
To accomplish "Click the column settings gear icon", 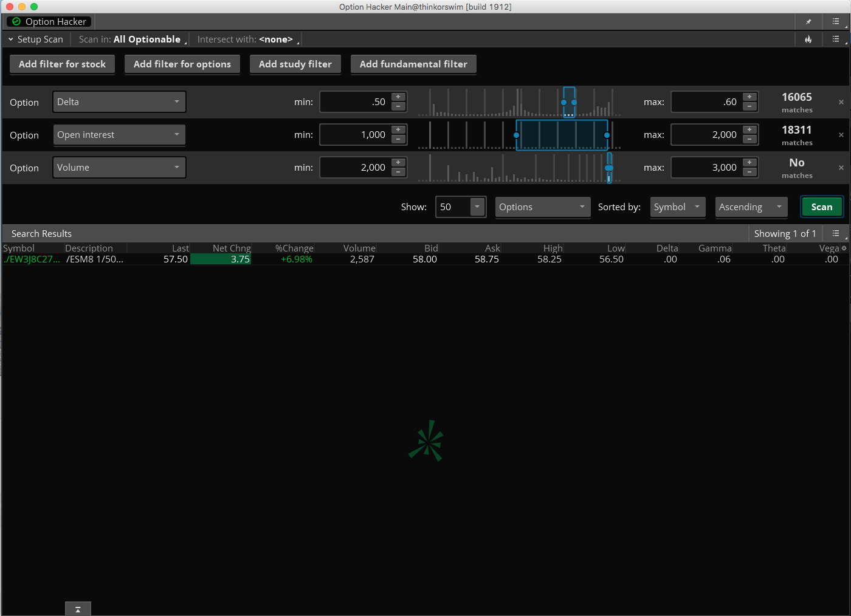I will coord(844,248).
